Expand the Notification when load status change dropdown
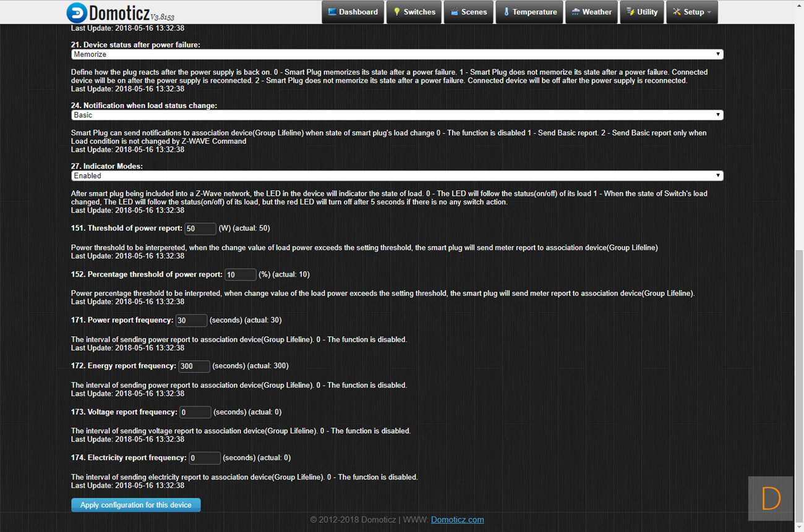 click(x=397, y=115)
